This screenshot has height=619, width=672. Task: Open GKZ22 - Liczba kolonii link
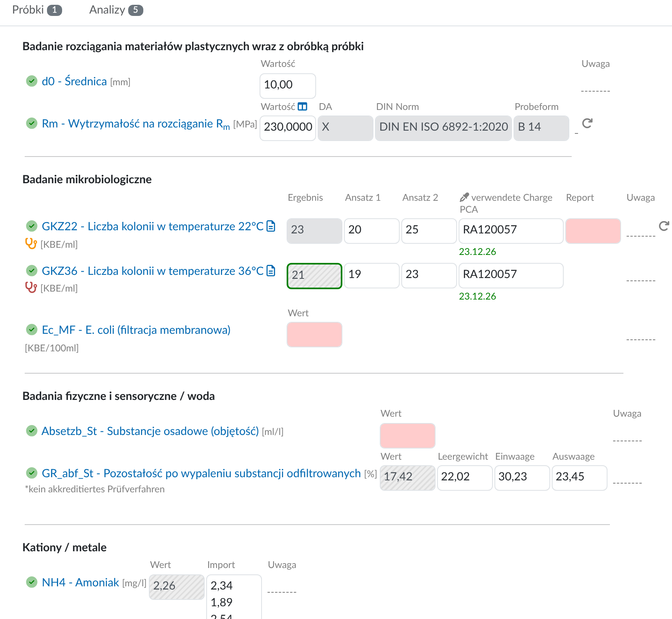pyautogui.click(x=153, y=226)
